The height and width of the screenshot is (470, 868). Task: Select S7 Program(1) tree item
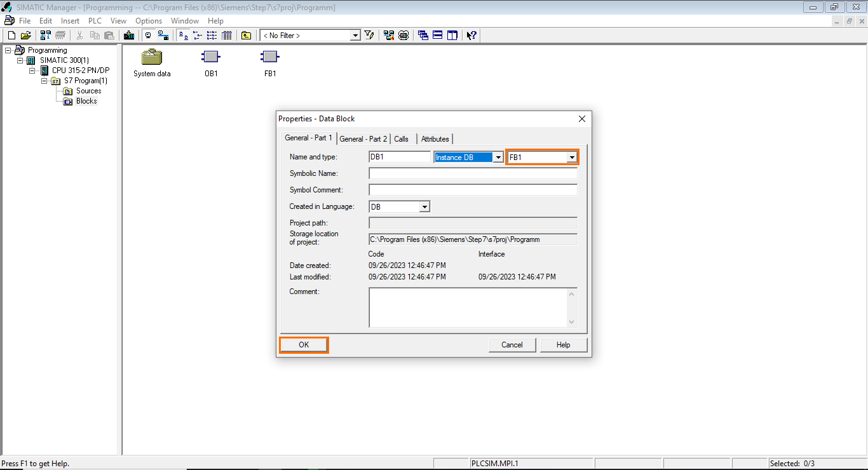[86, 81]
